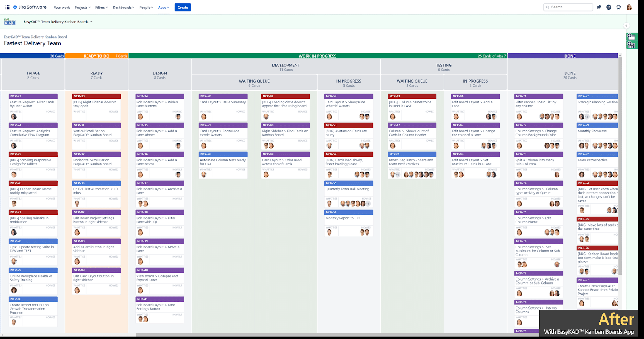Click card title "View Board > Collapse and Expand Lanes"
Image resolution: width=644 pixels, height=339 pixels.
(157, 278)
